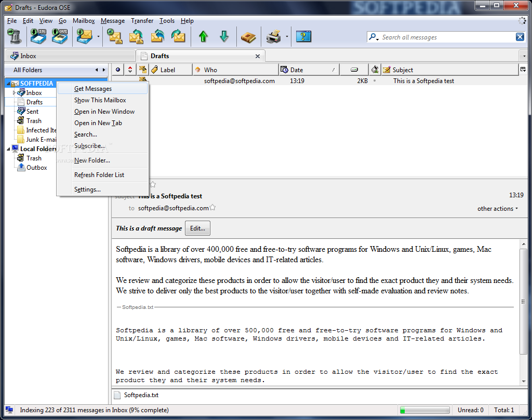This screenshot has width=532, height=420.
Task: Choose Open in New Tab
Action: click(102, 123)
